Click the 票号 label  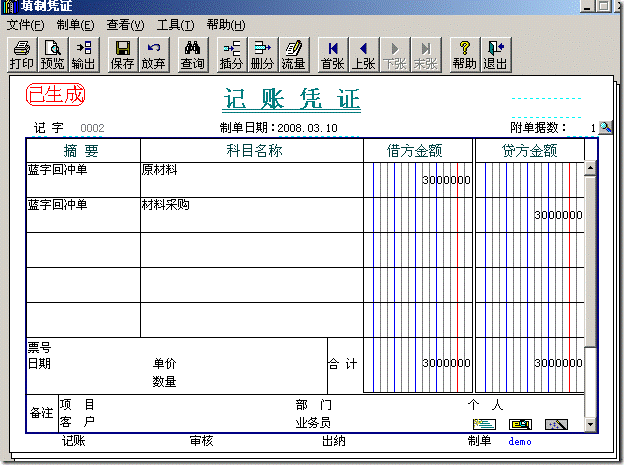pyautogui.click(x=39, y=348)
